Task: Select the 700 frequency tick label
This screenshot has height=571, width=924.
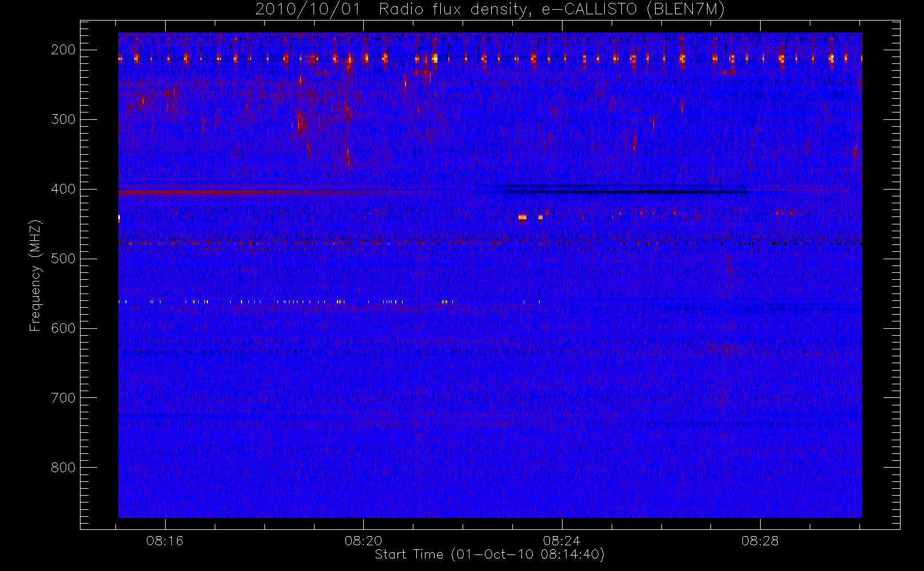Action: [x=63, y=398]
